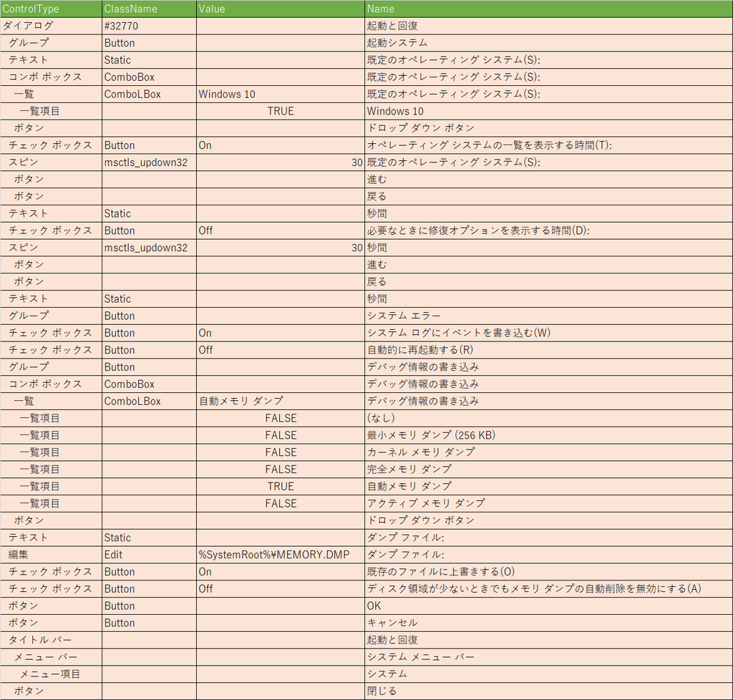Select グループ in the システム エラー row
The height and width of the screenshot is (700, 733).
51,316
